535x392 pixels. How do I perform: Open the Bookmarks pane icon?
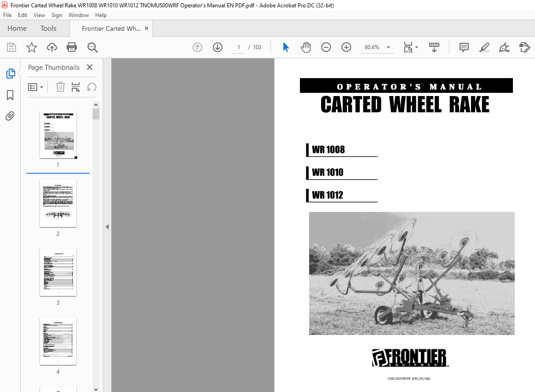(10, 95)
